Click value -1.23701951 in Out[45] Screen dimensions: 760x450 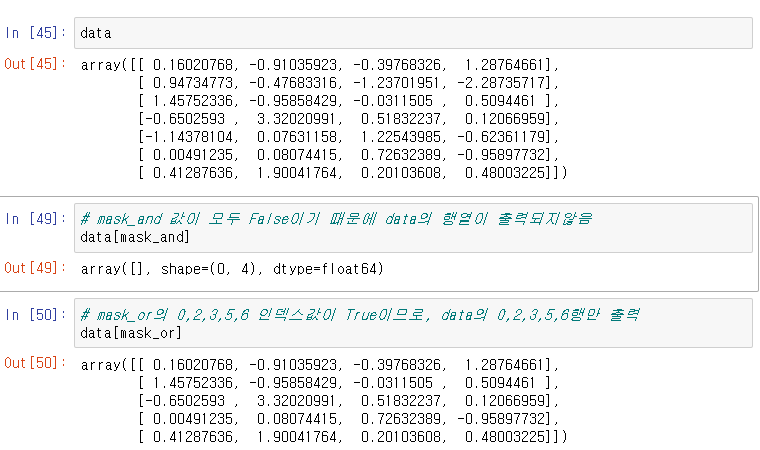[396, 83]
